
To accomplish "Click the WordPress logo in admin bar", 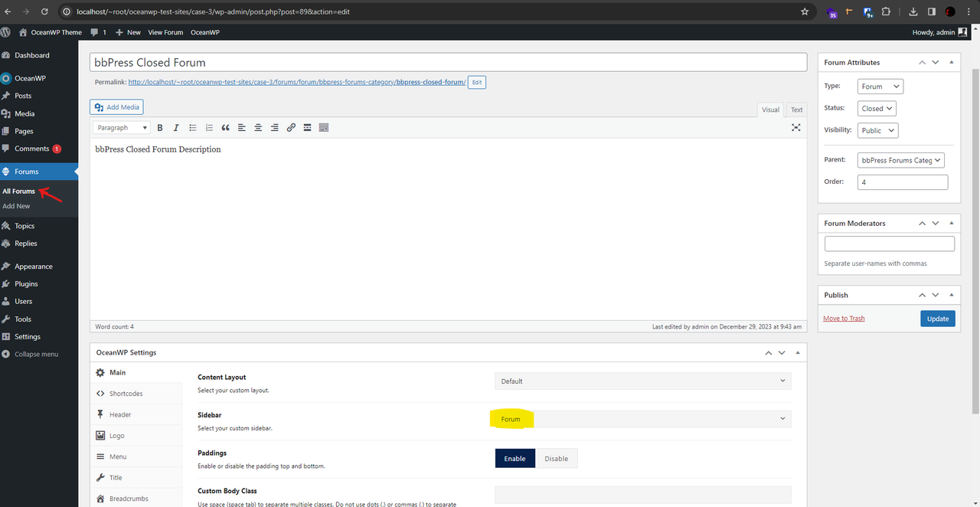I will 7,32.
